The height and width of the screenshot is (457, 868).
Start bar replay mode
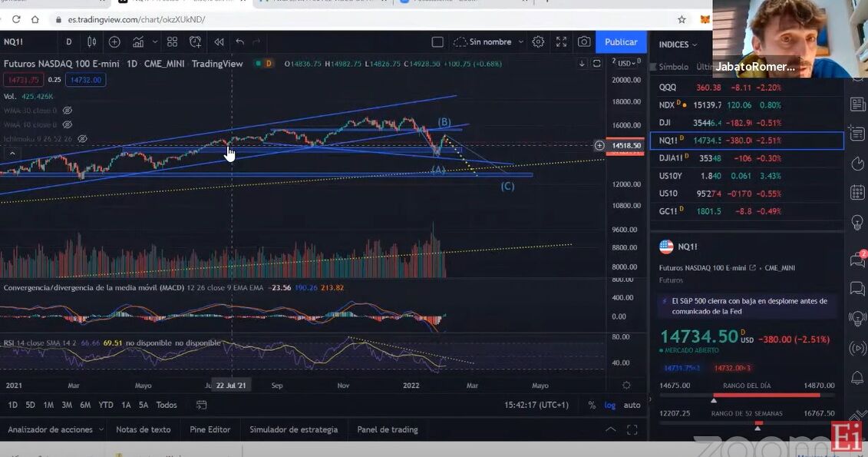tap(219, 42)
